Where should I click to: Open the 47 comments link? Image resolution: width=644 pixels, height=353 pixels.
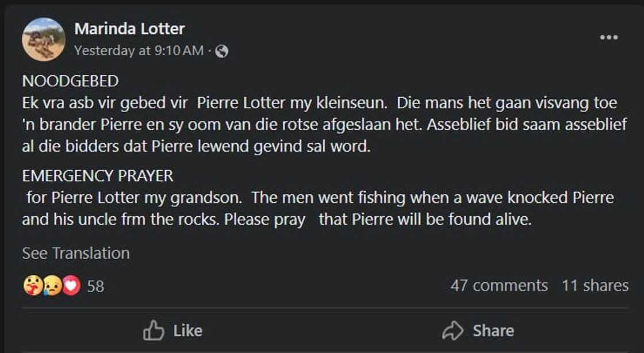499,286
